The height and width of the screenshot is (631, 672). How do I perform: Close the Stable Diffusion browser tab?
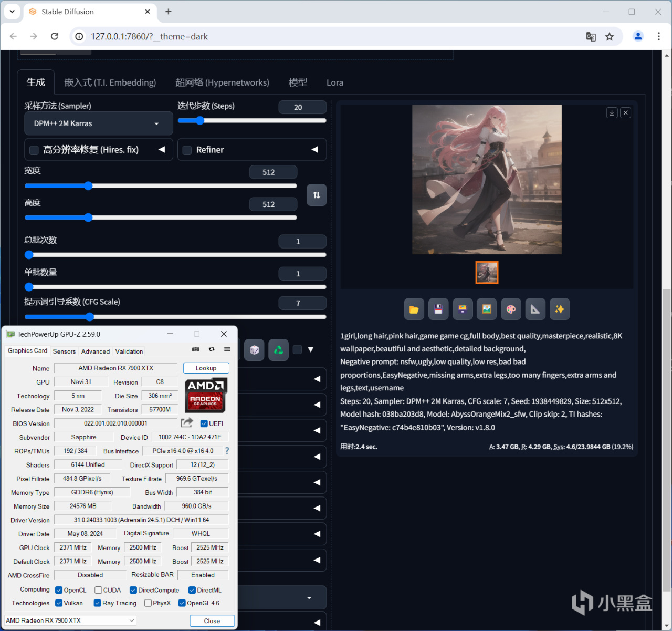click(148, 12)
